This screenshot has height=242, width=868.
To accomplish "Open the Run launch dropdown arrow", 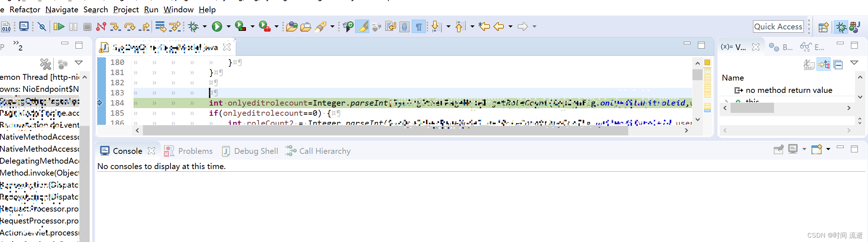I will [x=229, y=26].
